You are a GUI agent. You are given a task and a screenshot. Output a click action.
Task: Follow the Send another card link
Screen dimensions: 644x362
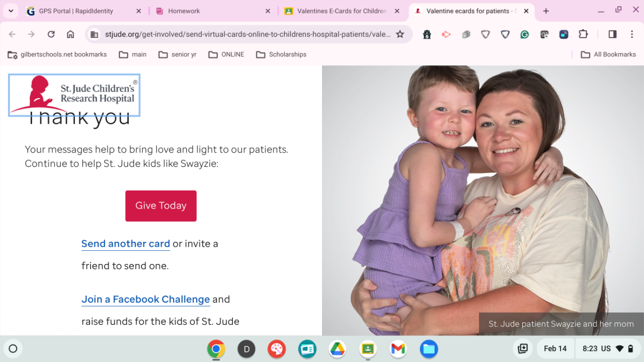tap(126, 244)
